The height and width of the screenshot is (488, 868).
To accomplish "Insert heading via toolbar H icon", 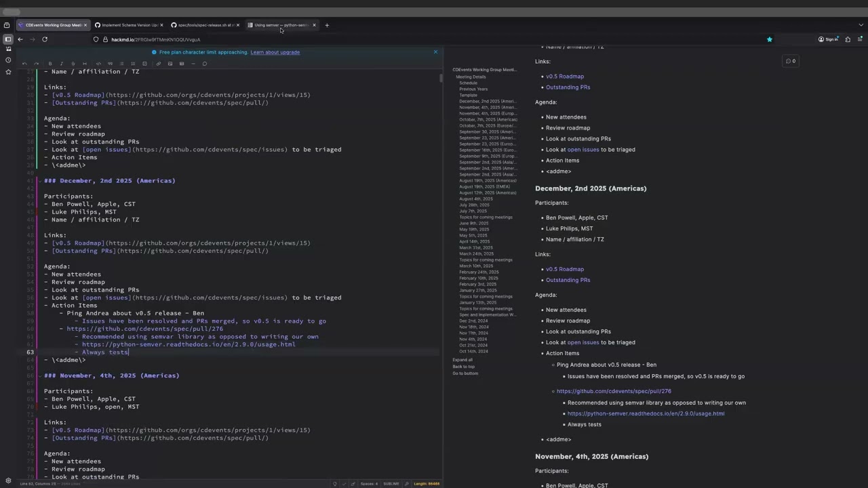I will (x=85, y=64).
